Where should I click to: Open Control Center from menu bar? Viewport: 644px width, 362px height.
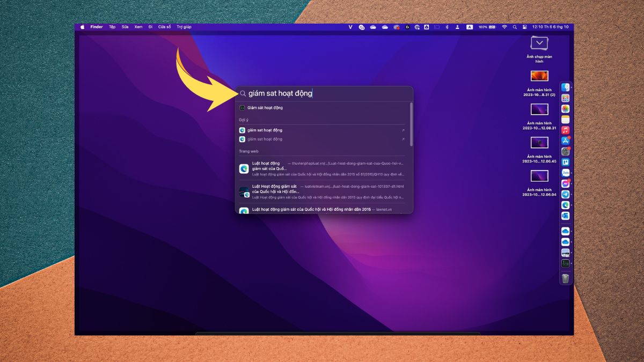click(x=524, y=27)
